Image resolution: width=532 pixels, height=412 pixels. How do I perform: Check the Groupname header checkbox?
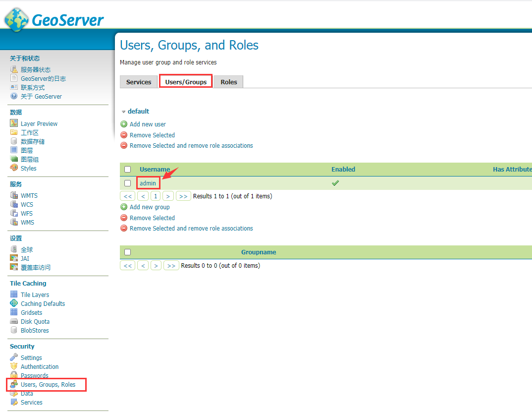coord(127,252)
